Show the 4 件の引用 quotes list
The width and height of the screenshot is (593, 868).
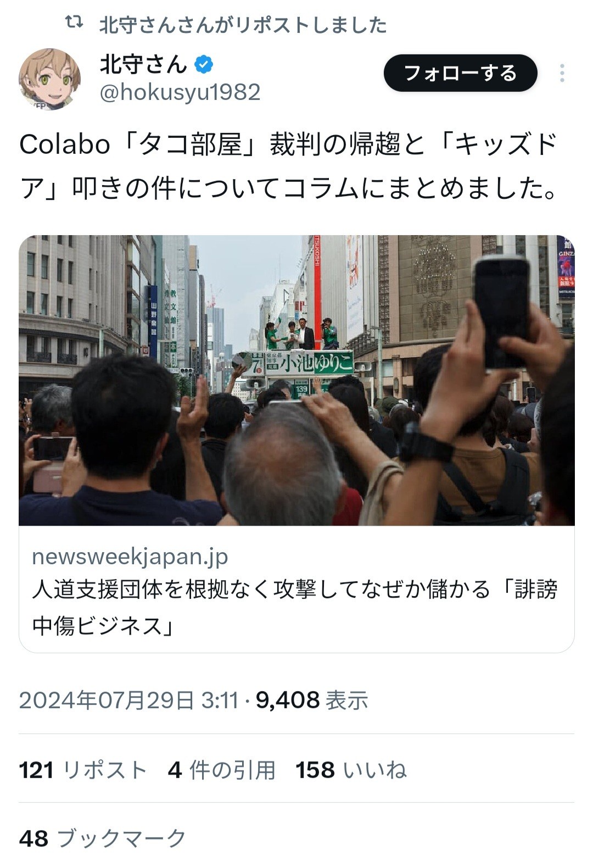tap(222, 770)
